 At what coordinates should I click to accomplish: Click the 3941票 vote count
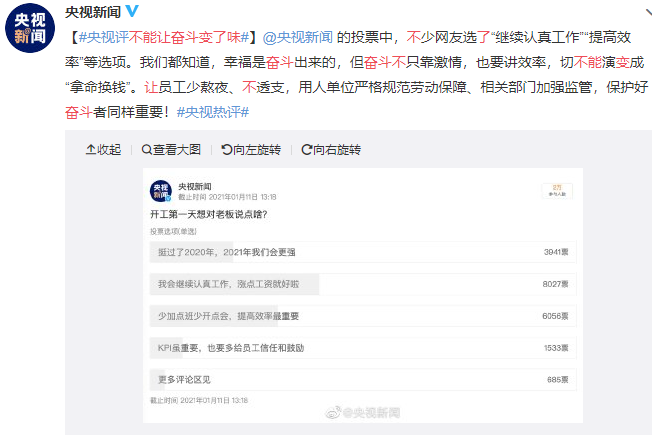(556, 252)
